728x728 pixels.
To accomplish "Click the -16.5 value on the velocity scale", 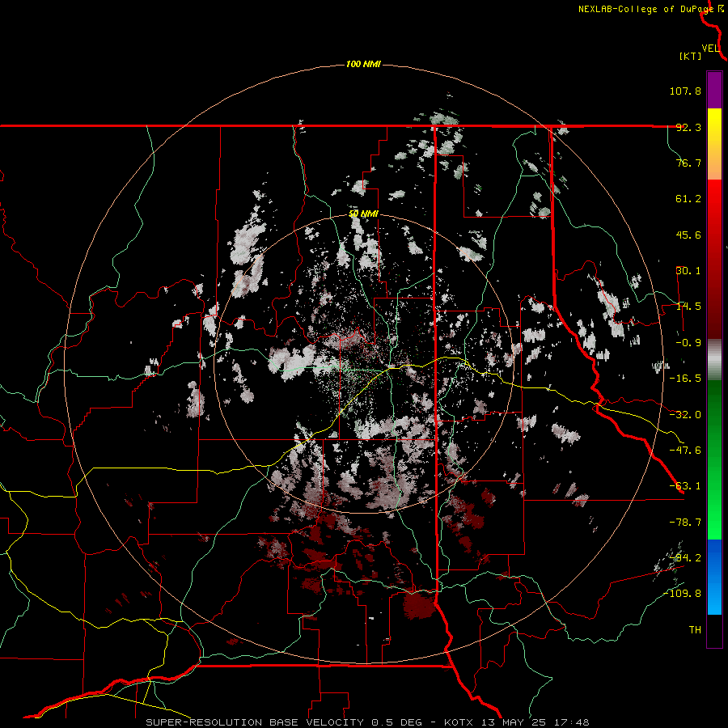I will click(685, 379).
